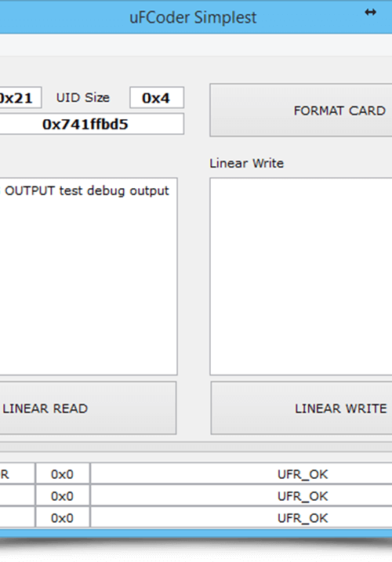Image resolution: width=392 pixels, height=562 pixels.
Task: Click the debug output text area
Action: tap(89, 277)
